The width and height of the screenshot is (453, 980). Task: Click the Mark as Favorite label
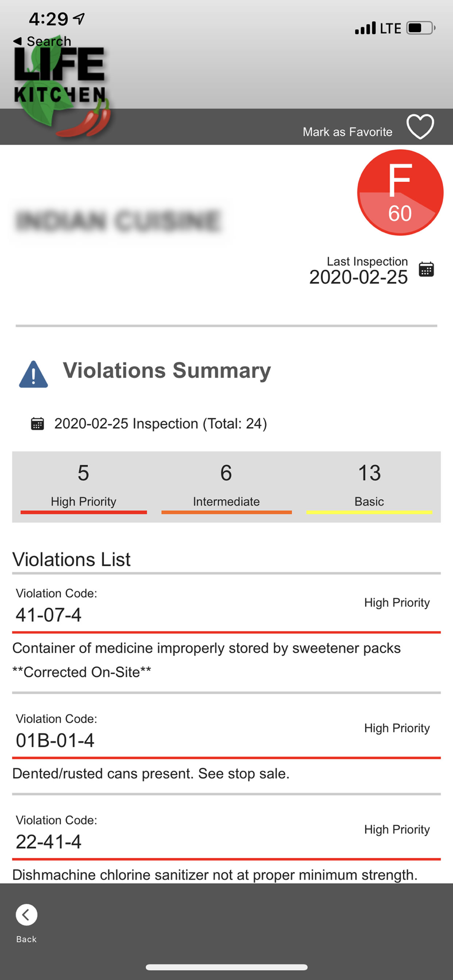point(348,132)
